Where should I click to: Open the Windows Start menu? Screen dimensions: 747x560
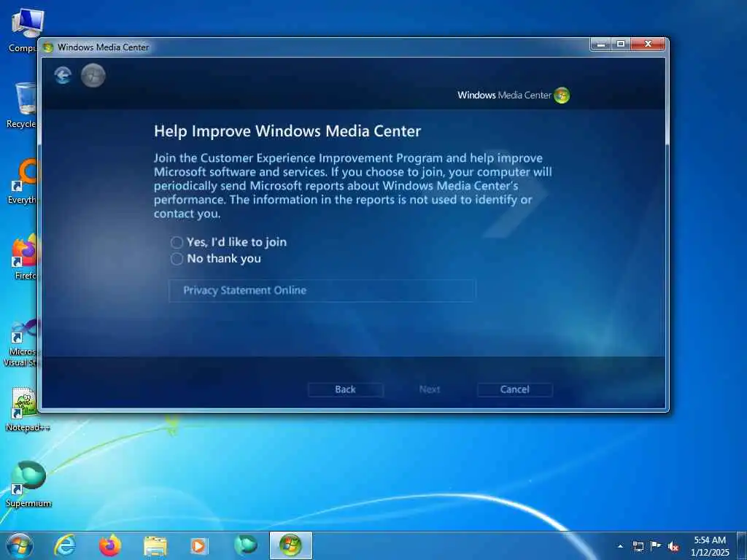pyautogui.click(x=20, y=545)
